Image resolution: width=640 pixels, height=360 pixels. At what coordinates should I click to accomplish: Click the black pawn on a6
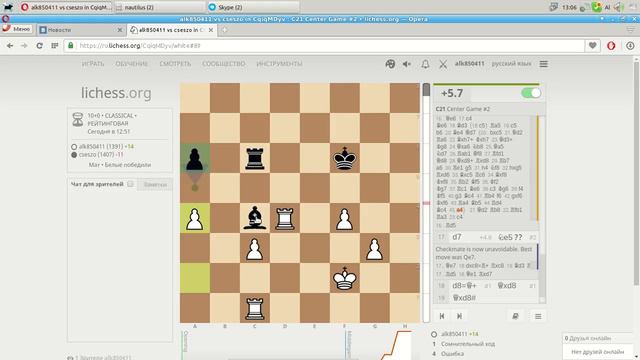(x=195, y=158)
